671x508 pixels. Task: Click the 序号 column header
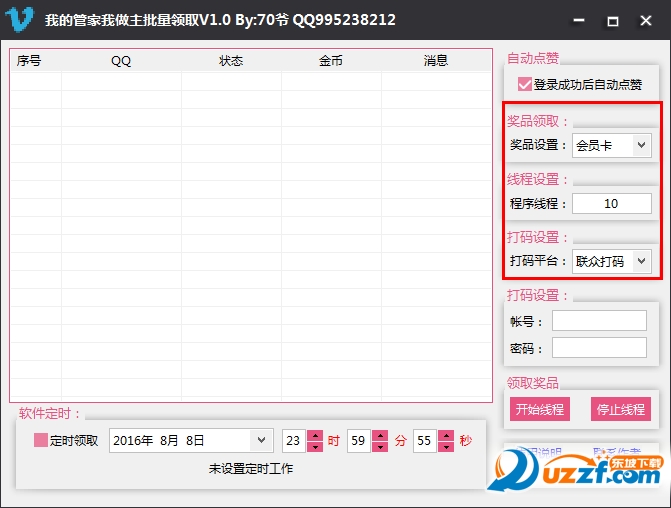(36, 61)
